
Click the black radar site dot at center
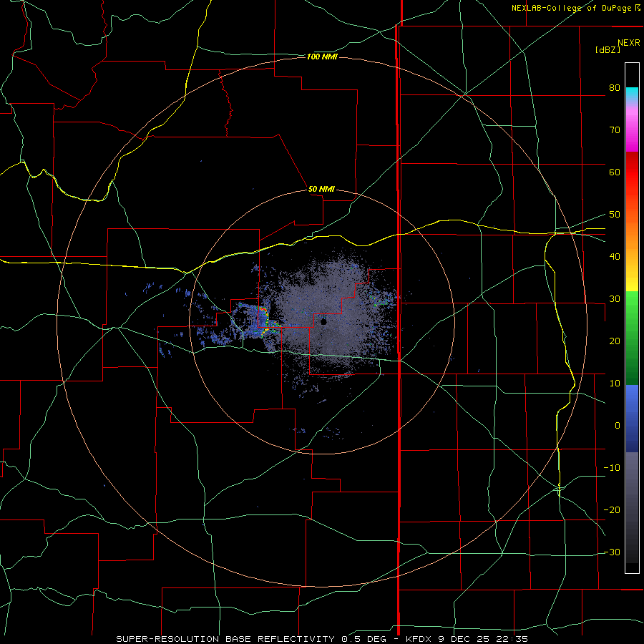[x=323, y=322]
